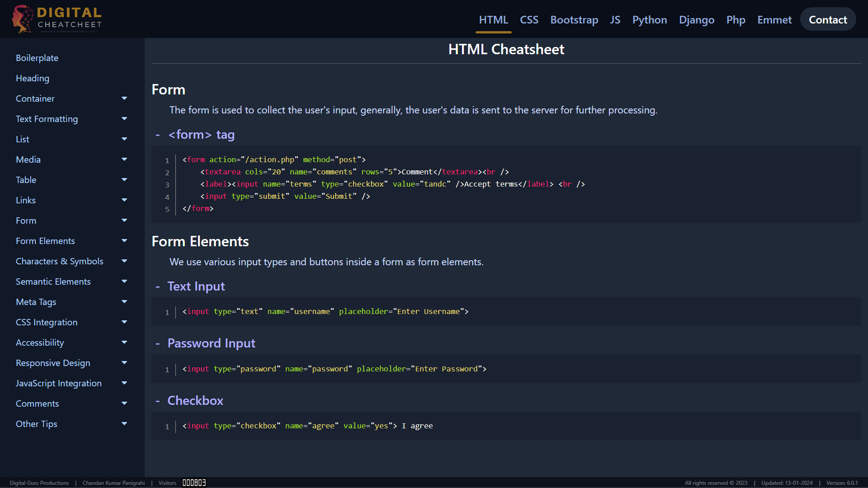Click the Updated: 13-01-2024 footer text

(787, 483)
